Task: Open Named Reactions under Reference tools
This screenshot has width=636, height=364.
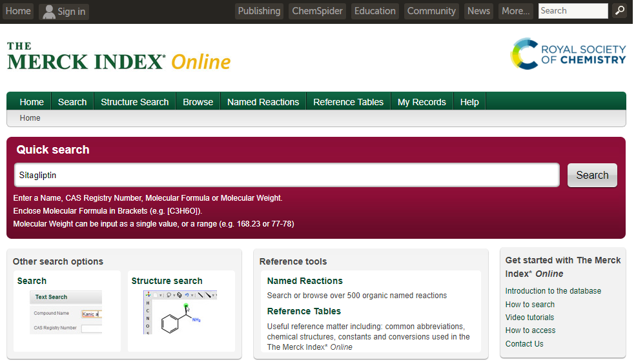Action: point(305,281)
